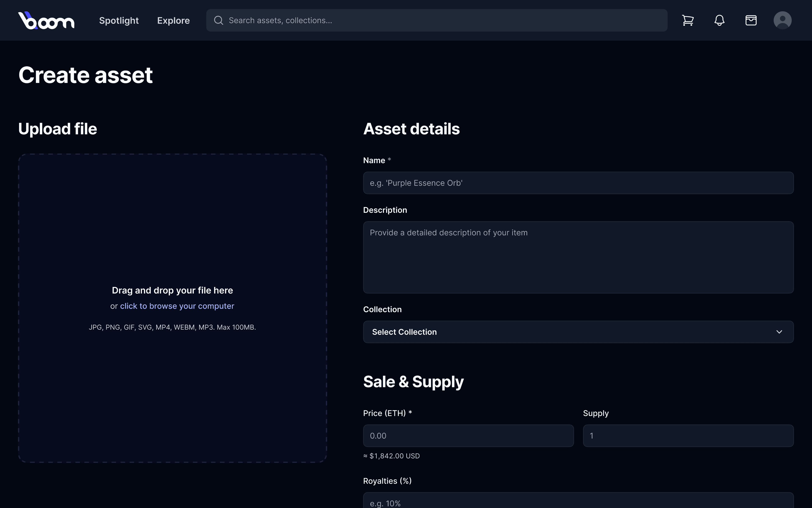Viewport: 812px width, 508px height.
Task: Click the 'Asset details' heading
Action: coord(411,129)
